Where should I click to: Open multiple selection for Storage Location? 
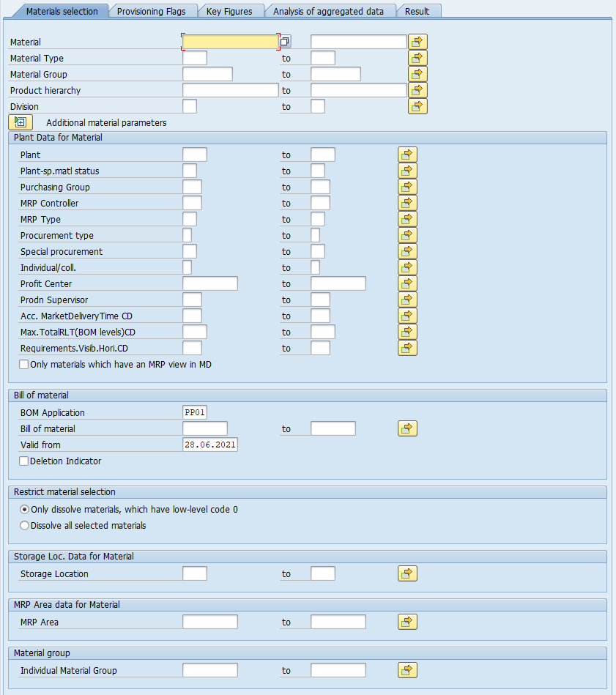[407, 573]
